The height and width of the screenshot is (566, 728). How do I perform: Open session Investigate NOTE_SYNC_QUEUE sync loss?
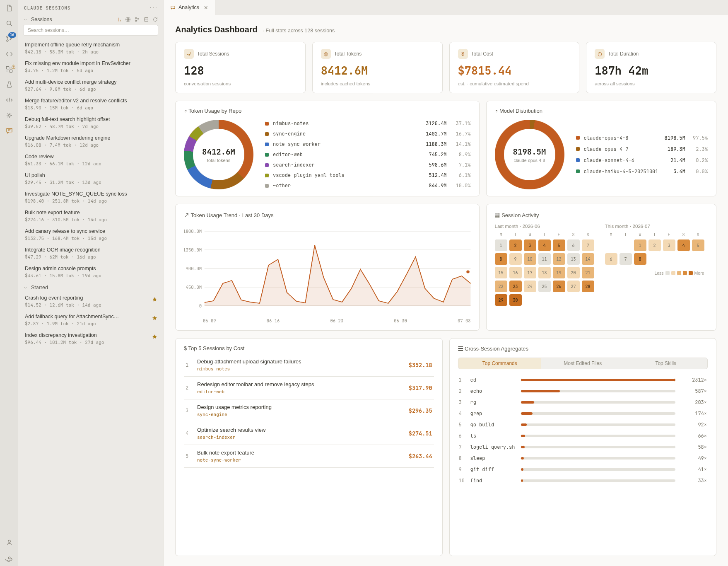point(91,197)
